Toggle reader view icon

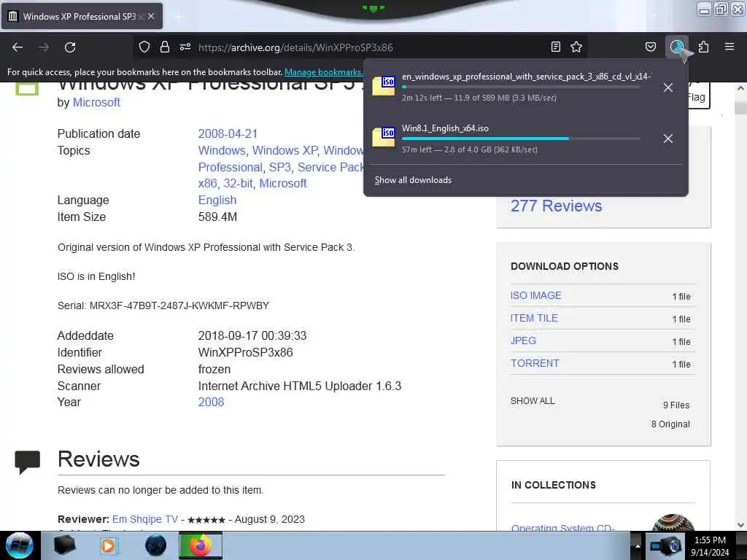pos(555,47)
